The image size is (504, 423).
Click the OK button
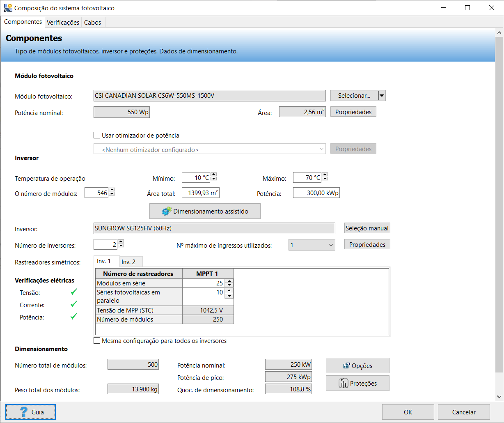click(408, 412)
